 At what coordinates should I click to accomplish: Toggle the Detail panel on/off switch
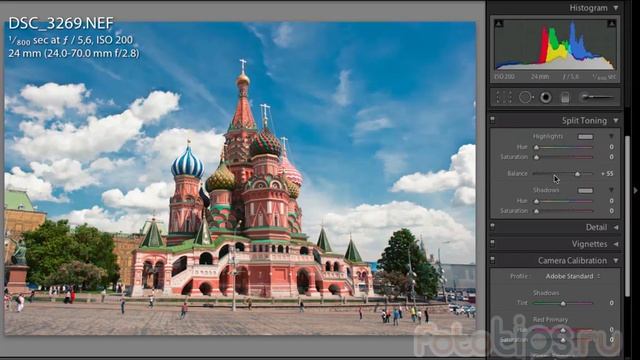[492, 227]
